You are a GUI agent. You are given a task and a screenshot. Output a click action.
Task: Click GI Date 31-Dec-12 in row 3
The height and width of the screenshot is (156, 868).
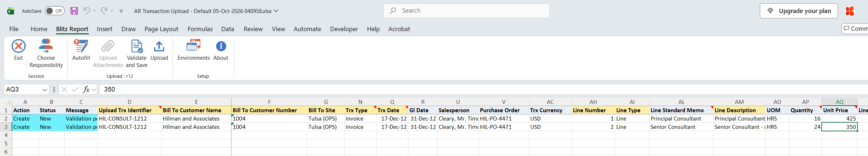click(423, 127)
